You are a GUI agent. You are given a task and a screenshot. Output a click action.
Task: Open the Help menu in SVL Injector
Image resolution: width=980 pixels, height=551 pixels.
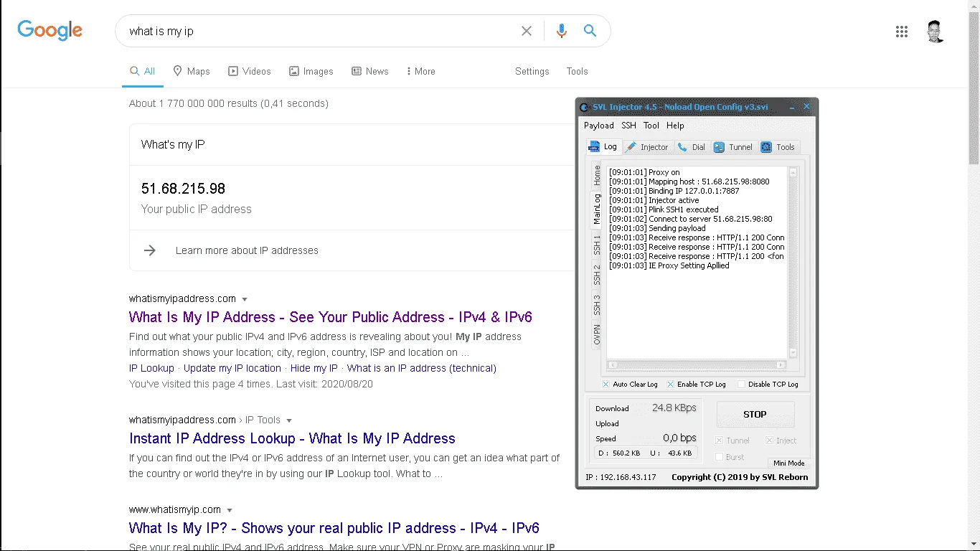click(675, 126)
